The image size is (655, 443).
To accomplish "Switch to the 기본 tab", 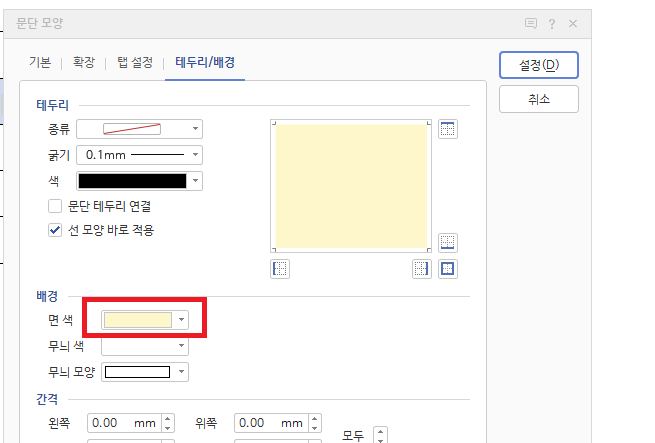I will pos(40,63).
